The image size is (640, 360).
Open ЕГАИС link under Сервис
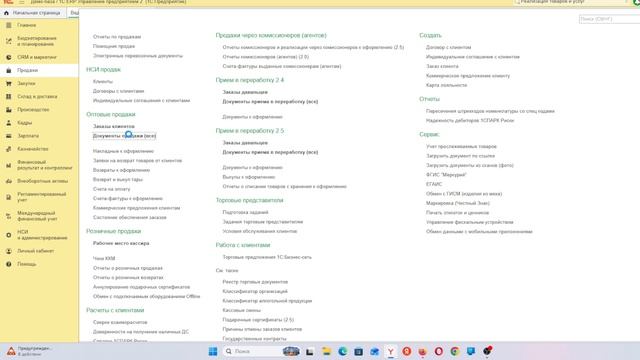point(434,184)
